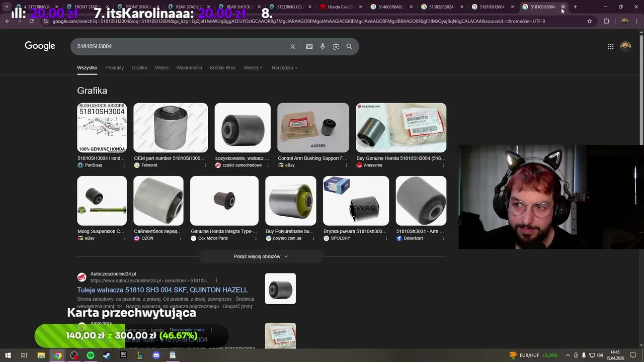Open the Windows Start menu
The width and height of the screenshot is (644, 362).
click(x=8, y=355)
